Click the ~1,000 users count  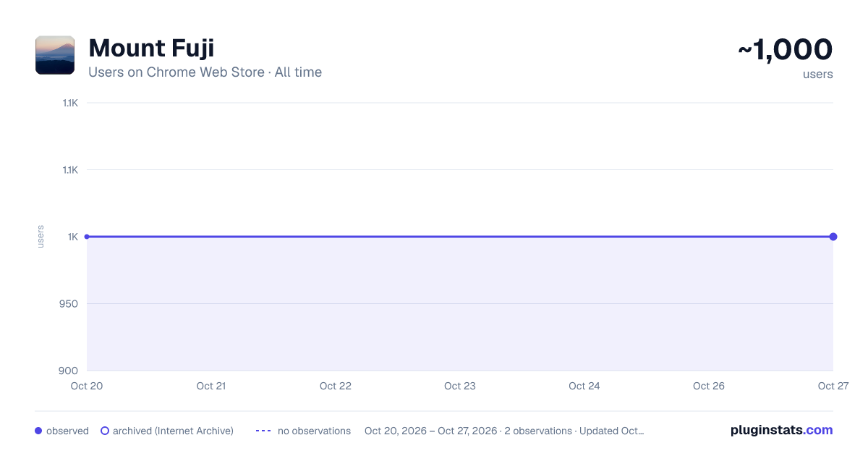(x=785, y=50)
